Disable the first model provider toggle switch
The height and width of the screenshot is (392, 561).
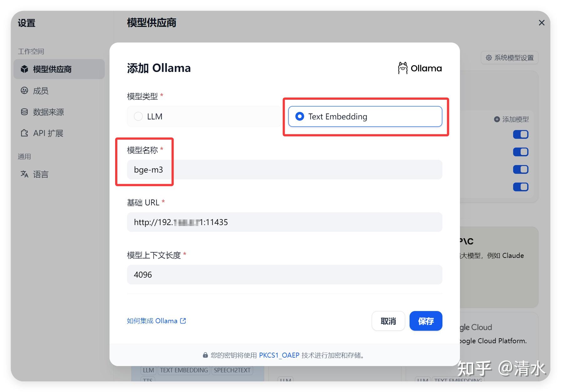click(x=520, y=134)
